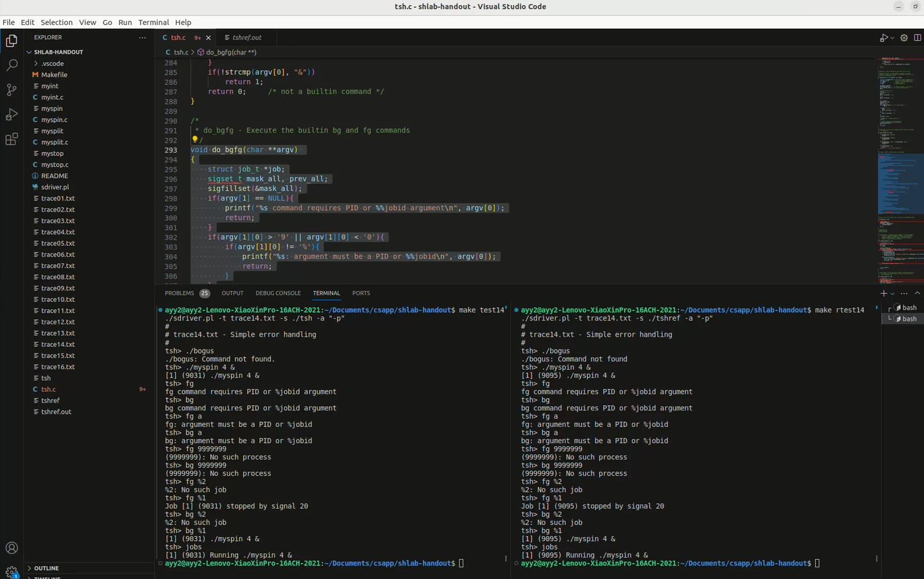Switch to the tshref.out tab
Screen dimensions: 924x579
[247, 37]
